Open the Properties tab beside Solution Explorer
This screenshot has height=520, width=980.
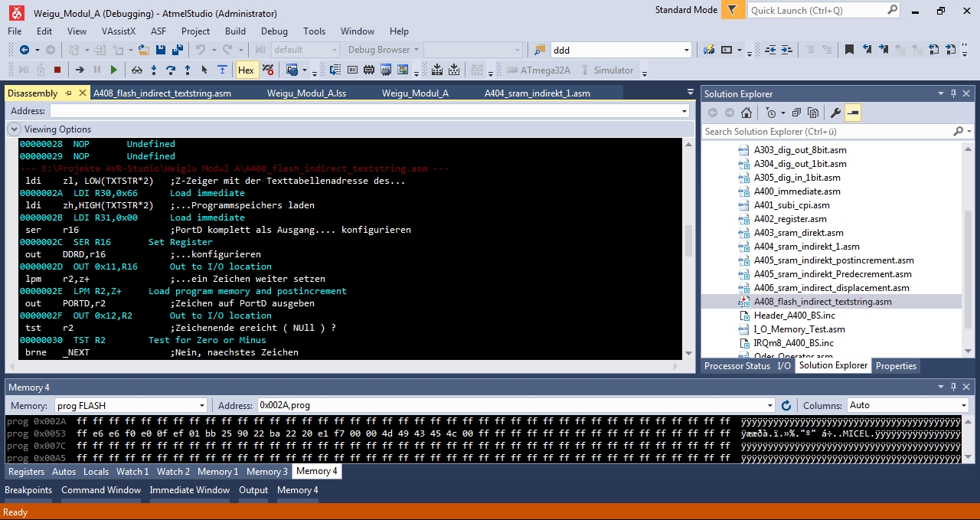pyautogui.click(x=896, y=366)
